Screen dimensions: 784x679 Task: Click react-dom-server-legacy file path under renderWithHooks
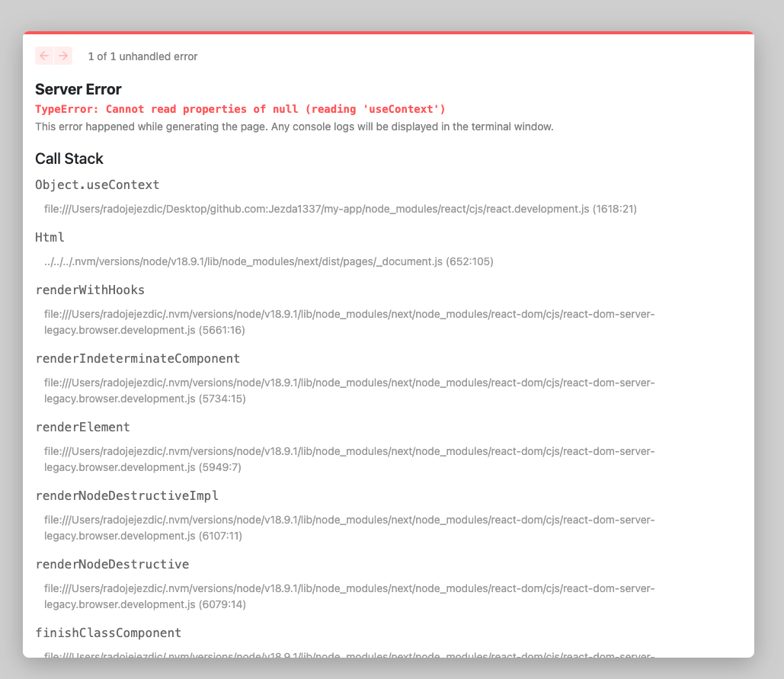tap(349, 322)
